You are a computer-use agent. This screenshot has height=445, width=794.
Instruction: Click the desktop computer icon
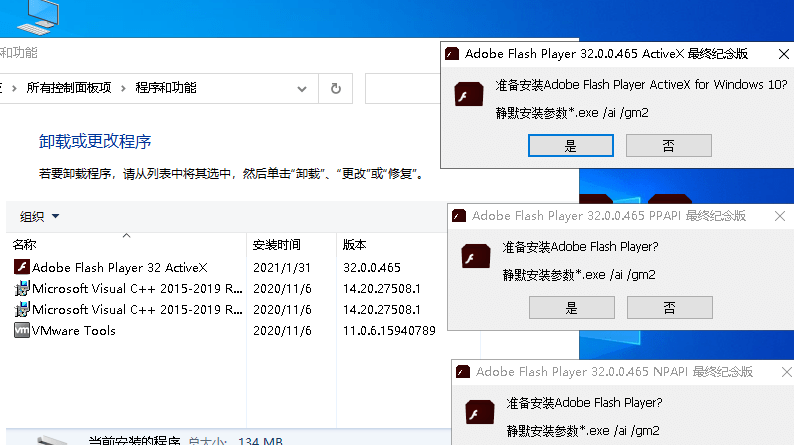click(38, 17)
